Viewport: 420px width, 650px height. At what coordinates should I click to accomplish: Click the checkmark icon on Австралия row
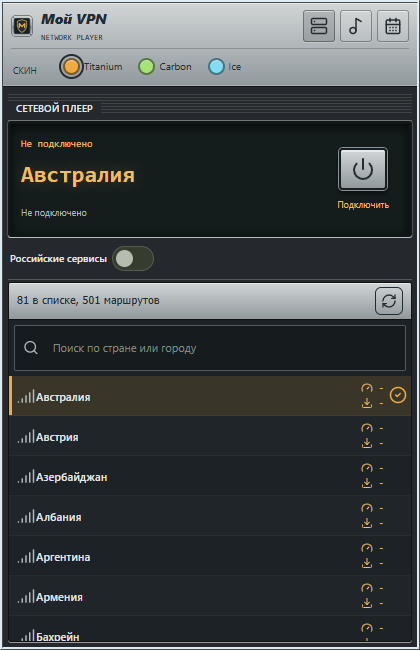coord(398,395)
